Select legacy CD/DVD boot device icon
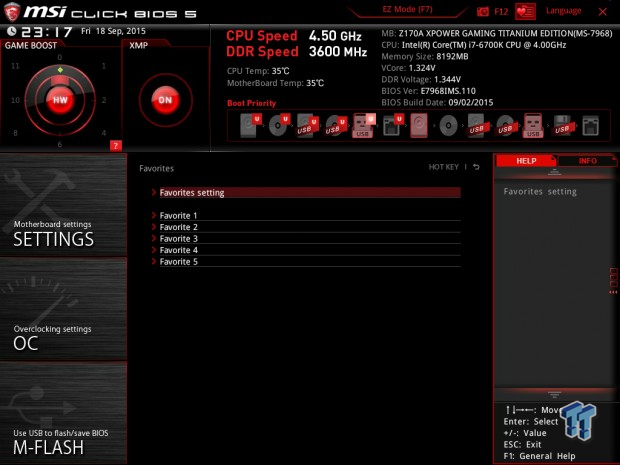Viewport: 620px width, 465px height. (448, 126)
